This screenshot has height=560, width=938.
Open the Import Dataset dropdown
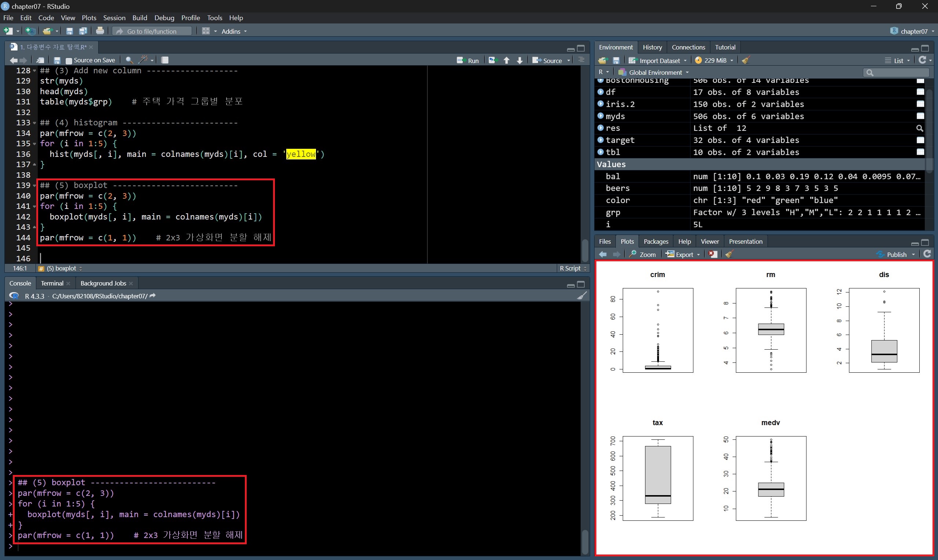[x=658, y=60]
